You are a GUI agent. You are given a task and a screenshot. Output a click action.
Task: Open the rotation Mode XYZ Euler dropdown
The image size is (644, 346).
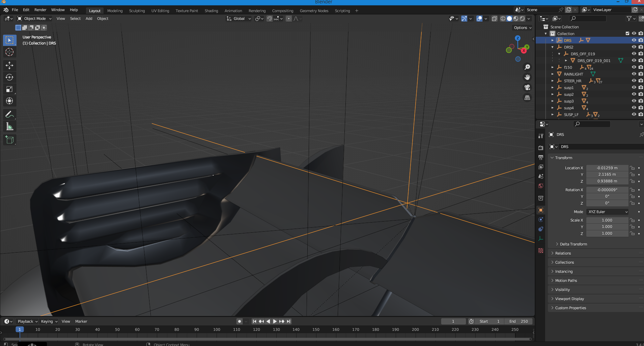click(x=608, y=212)
